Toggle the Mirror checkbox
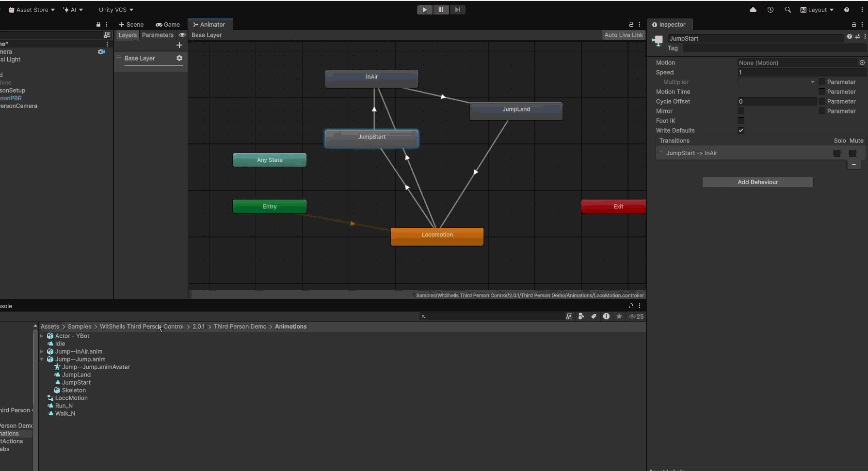Viewport: 868px width, 471px height. tap(741, 111)
